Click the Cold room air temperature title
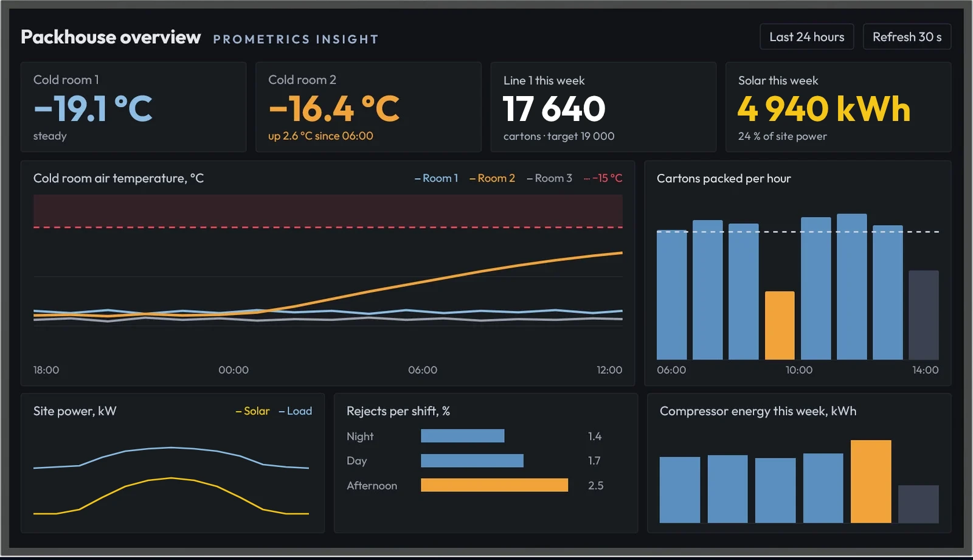The image size is (973, 560). tap(119, 178)
